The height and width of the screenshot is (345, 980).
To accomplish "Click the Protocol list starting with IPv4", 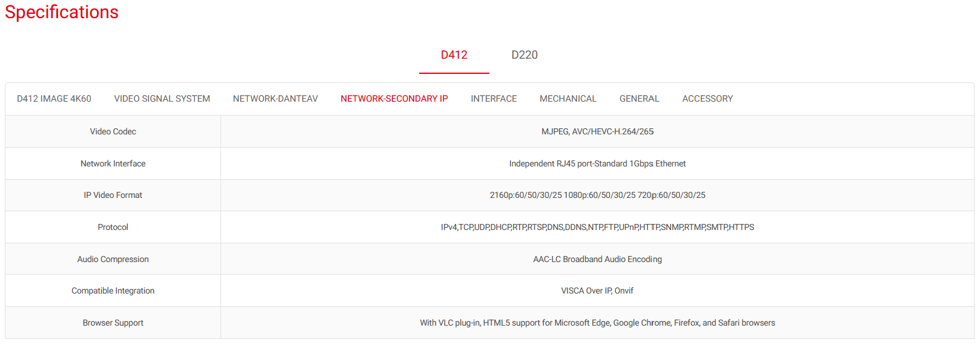I will pyautogui.click(x=597, y=227).
